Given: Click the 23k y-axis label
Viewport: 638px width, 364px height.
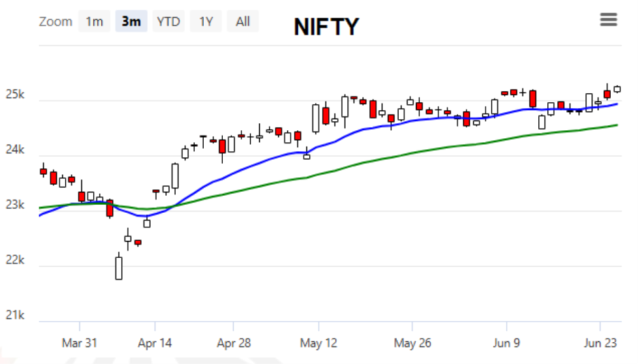Looking at the screenshot, I should point(15,205).
